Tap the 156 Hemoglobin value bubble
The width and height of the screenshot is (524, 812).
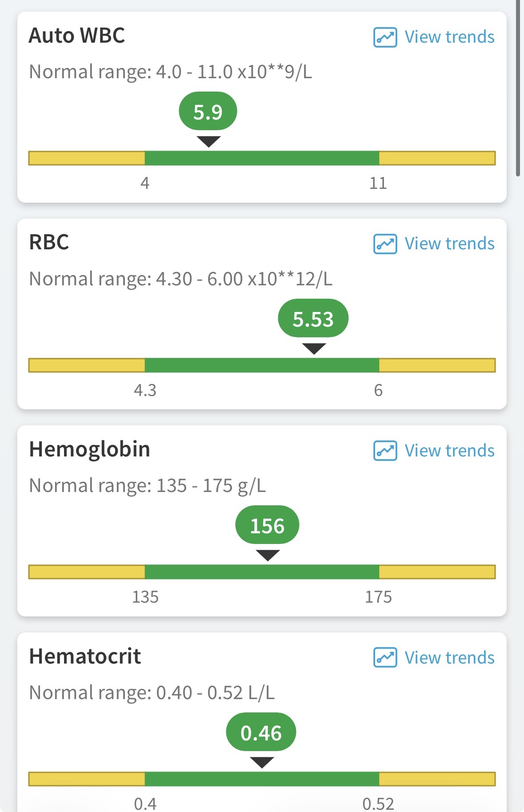click(267, 525)
